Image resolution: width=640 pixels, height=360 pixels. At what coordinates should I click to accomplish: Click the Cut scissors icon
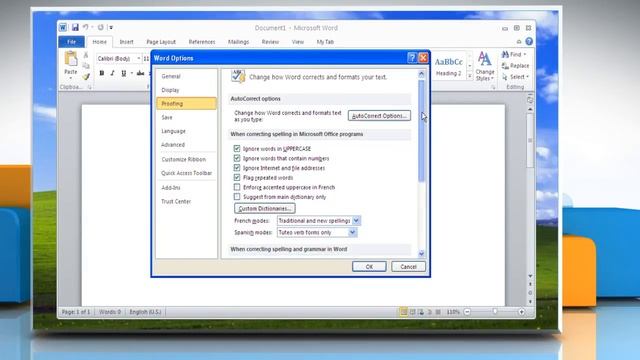(86, 55)
